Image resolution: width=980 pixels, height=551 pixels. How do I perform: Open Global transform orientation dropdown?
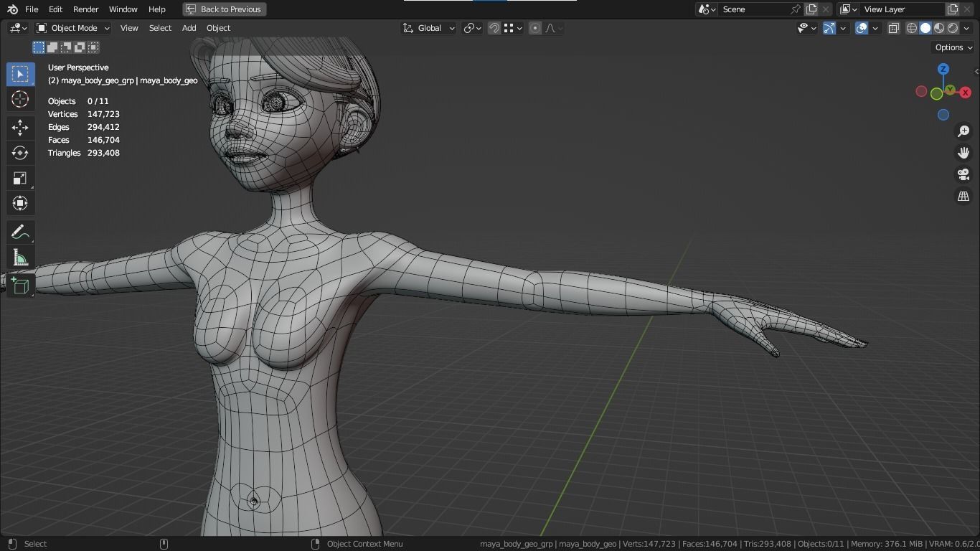pos(428,28)
